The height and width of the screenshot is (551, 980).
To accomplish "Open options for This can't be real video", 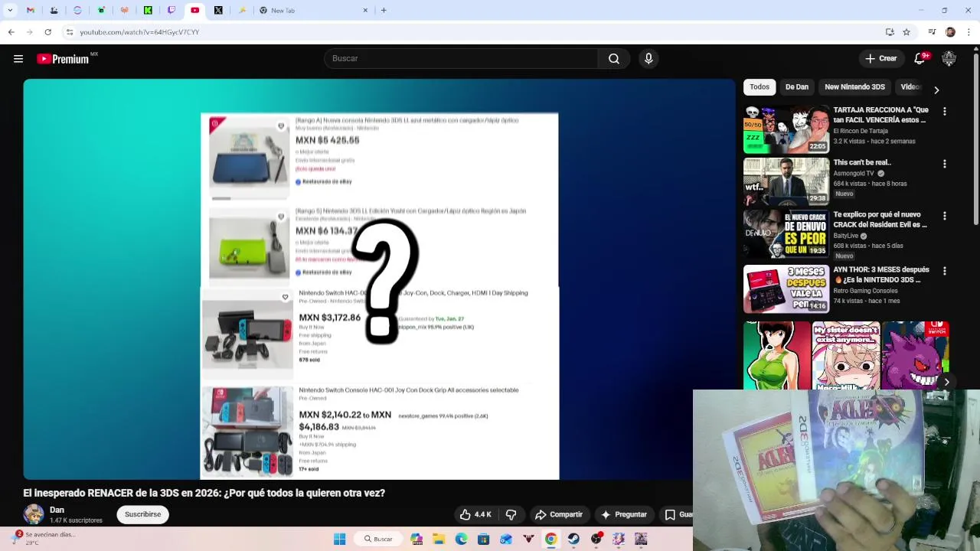I will click(x=944, y=164).
